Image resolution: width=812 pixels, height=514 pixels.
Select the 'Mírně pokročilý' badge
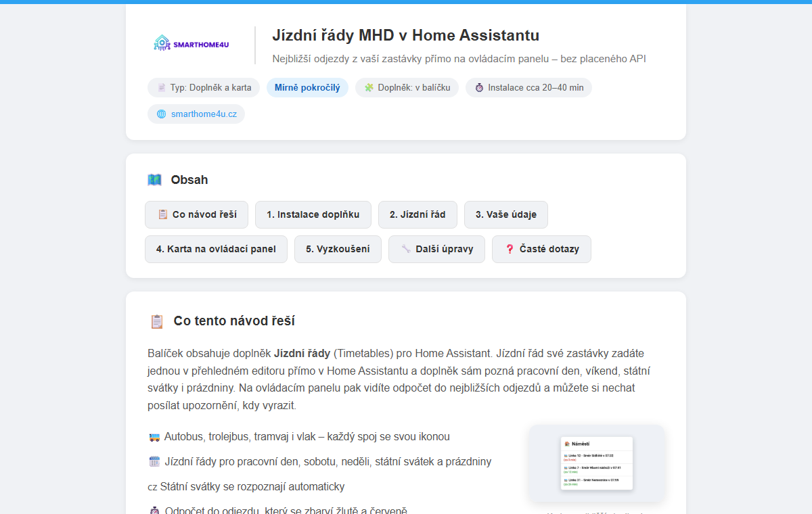(x=307, y=87)
